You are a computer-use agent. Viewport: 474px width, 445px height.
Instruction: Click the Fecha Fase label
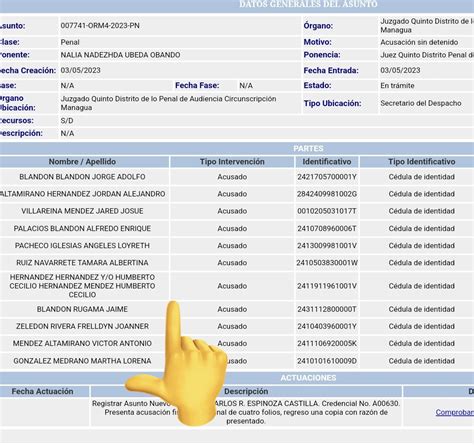(x=197, y=86)
